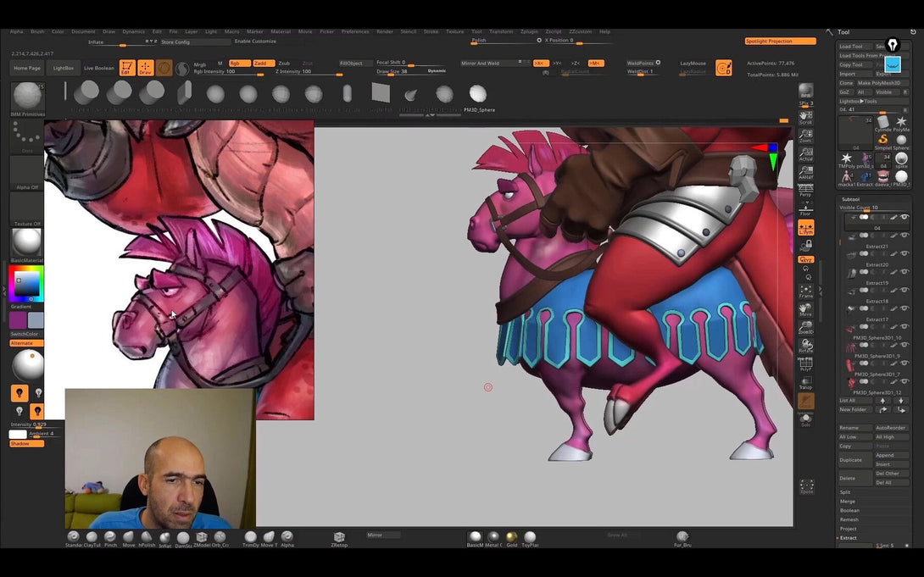
Task: Toggle >M< mirror symmetry
Action: click(596, 63)
